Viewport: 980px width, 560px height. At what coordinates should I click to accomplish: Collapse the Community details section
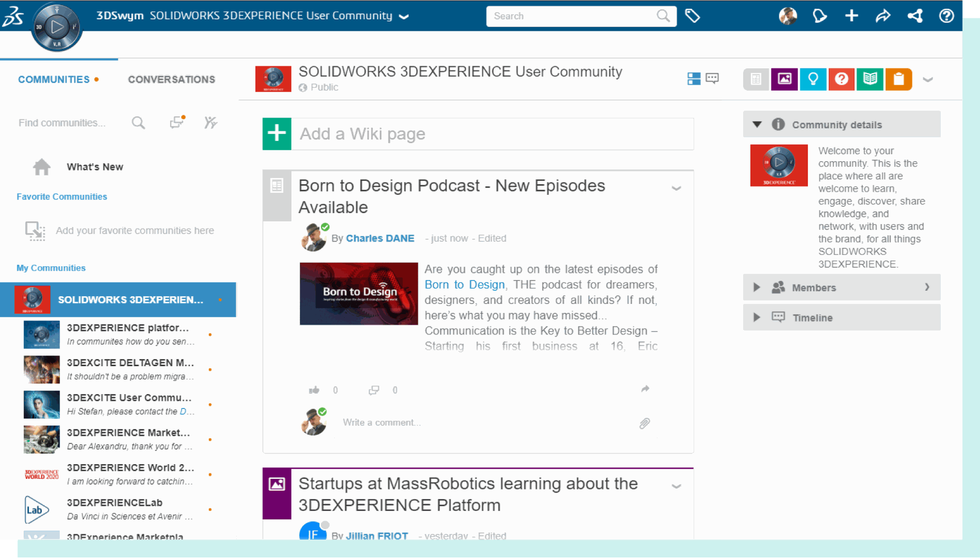click(757, 124)
